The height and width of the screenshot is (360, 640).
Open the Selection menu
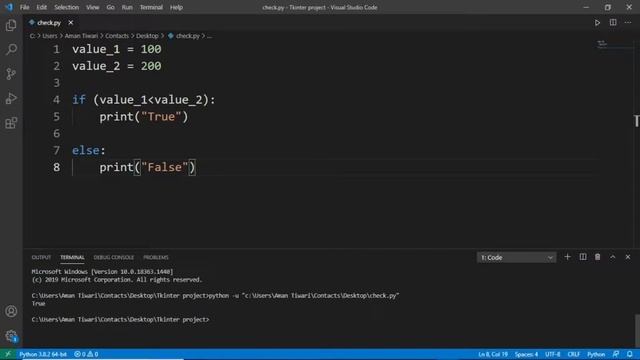[67, 7]
